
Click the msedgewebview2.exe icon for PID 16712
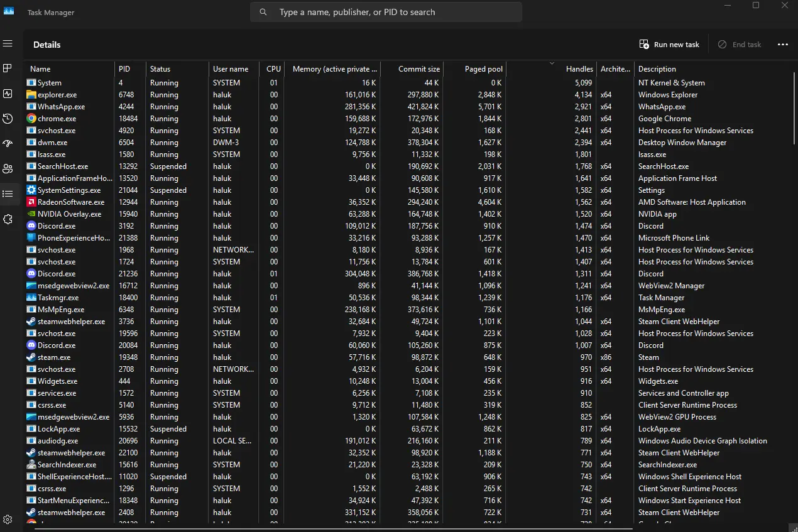pyautogui.click(x=31, y=286)
